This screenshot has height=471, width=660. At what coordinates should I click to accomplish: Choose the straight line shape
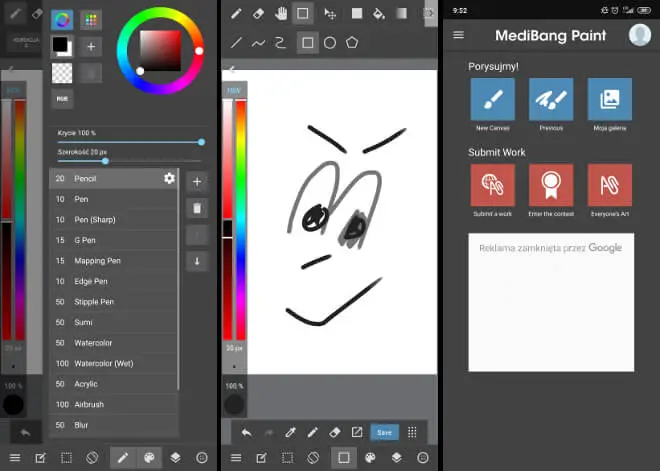point(236,43)
